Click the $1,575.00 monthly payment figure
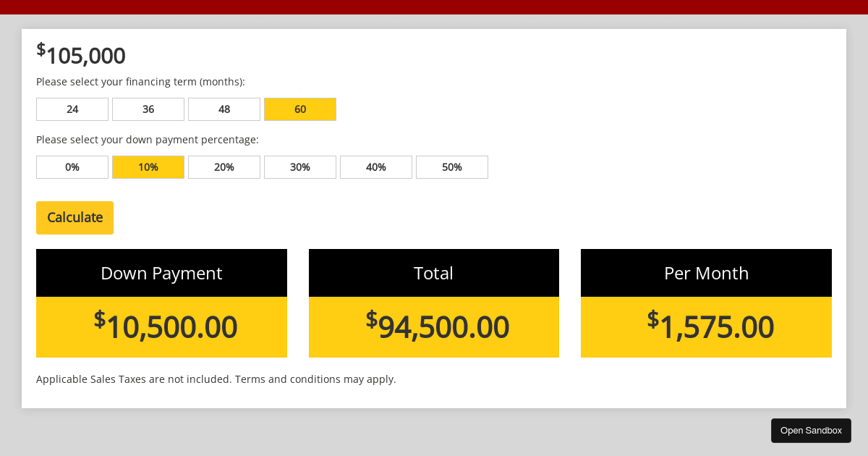This screenshot has height=456, width=868. [x=706, y=326]
